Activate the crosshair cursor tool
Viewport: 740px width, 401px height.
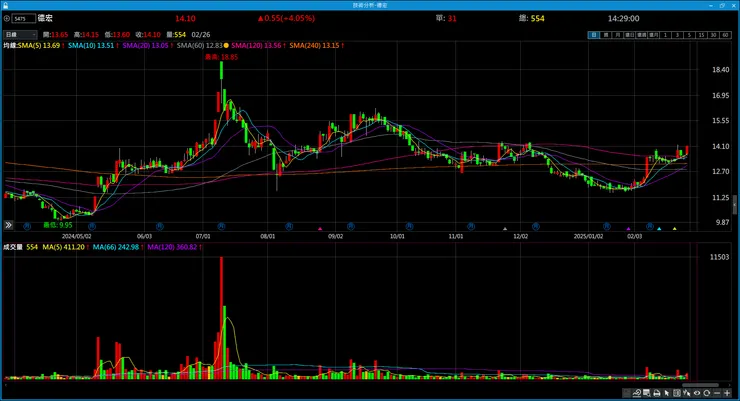click(x=687, y=393)
